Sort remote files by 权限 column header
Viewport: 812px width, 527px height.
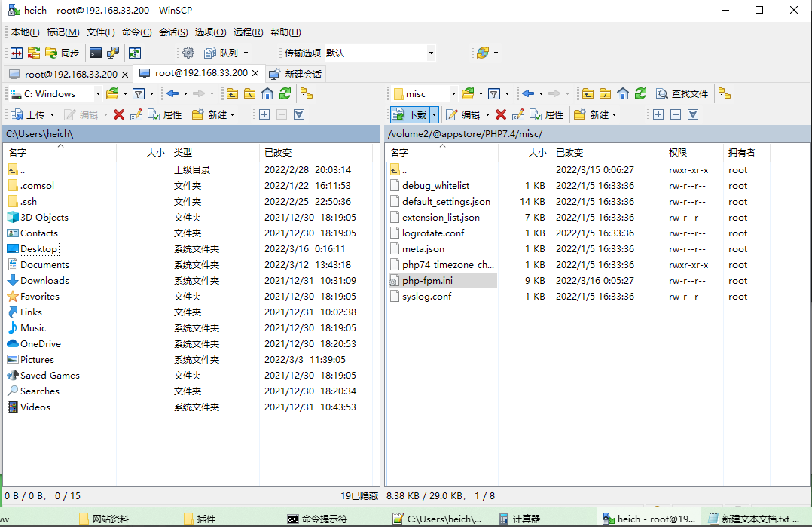pos(693,152)
